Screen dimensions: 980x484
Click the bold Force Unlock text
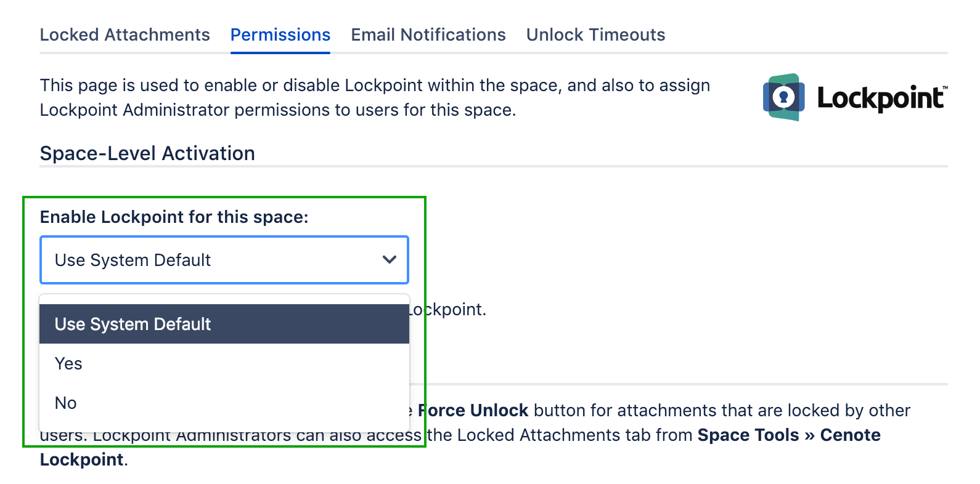tap(473, 411)
